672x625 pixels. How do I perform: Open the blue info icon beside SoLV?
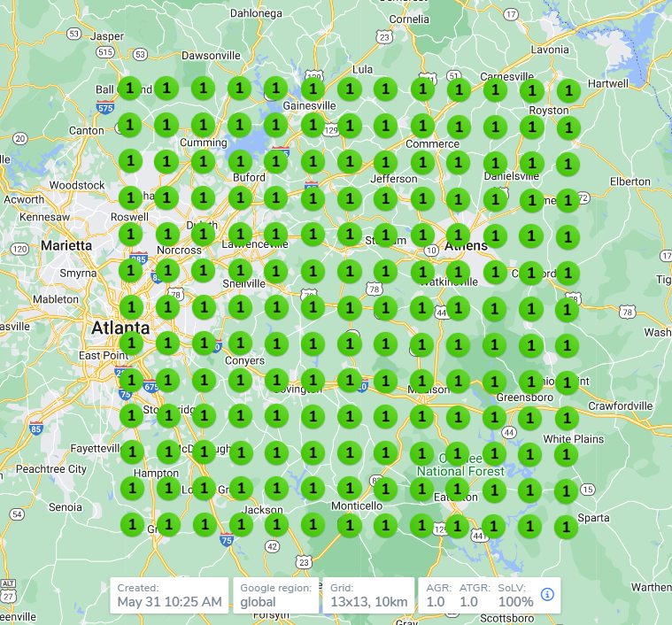coord(547,594)
